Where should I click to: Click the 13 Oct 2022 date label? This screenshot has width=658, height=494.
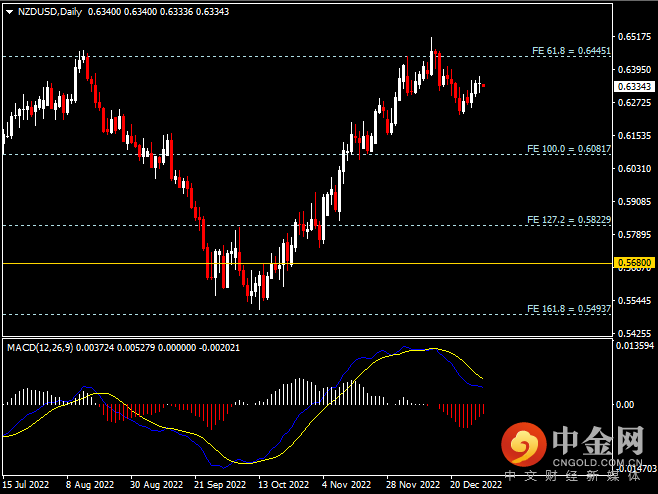point(283,483)
